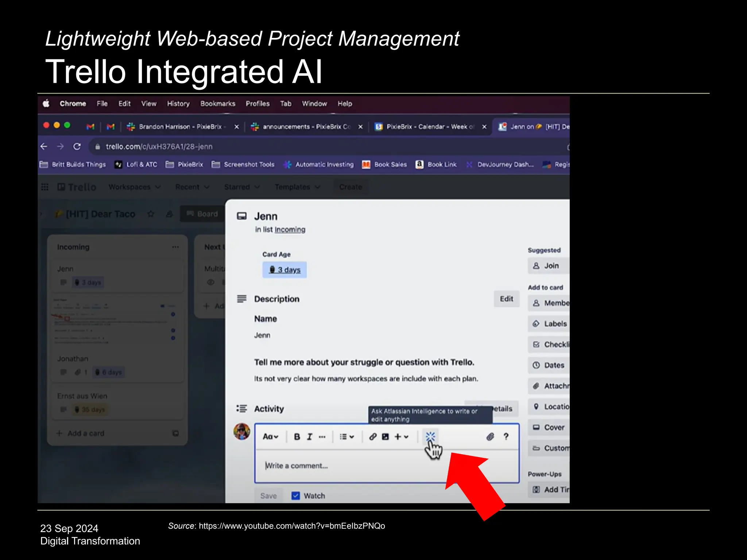Attach a file via paperclip icon
Viewport: 747px width, 560px height.
[x=490, y=437]
